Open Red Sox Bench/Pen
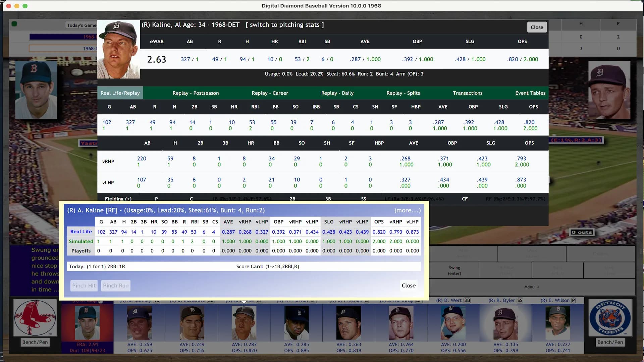This screenshot has width=644, height=362. click(35, 342)
